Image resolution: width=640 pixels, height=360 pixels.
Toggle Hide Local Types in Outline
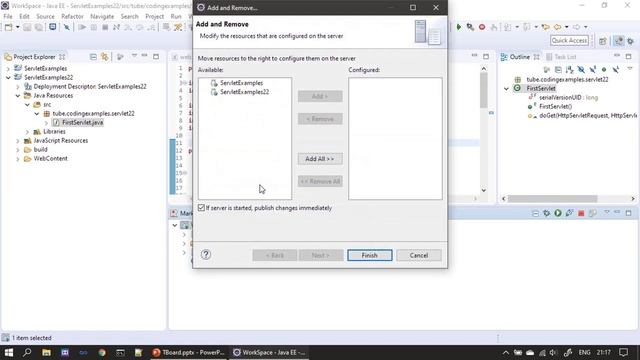tap(616, 69)
